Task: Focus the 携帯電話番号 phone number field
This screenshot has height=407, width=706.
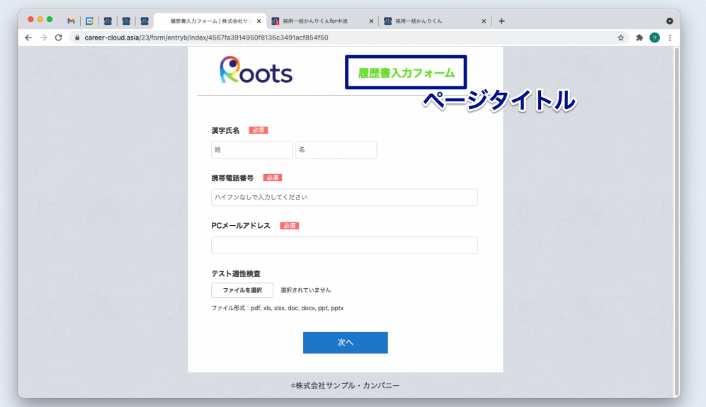Action: 344,197
